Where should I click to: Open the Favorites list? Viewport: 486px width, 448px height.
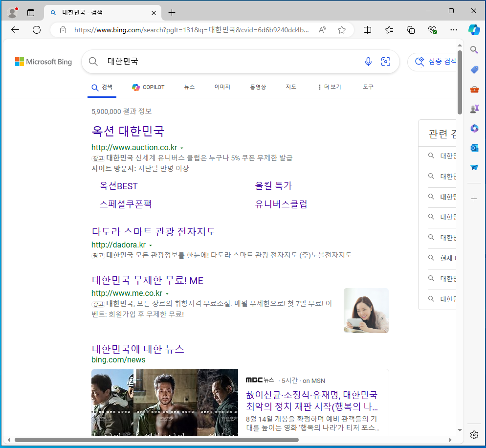point(389,30)
